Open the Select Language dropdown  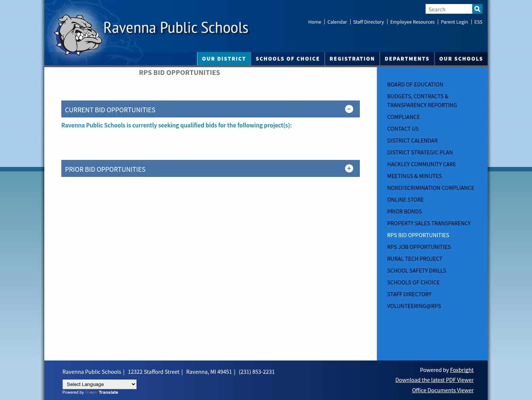point(99,384)
